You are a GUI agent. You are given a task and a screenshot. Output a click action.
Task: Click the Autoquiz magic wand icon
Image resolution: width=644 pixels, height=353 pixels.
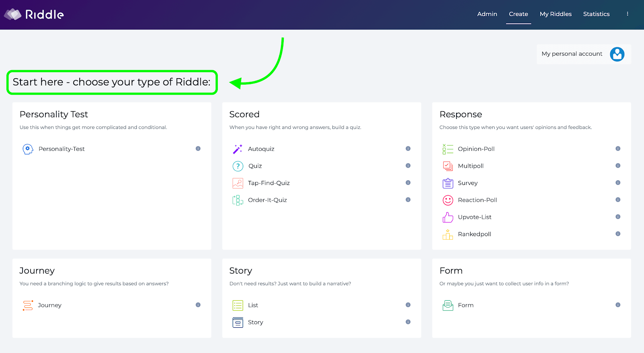(237, 149)
